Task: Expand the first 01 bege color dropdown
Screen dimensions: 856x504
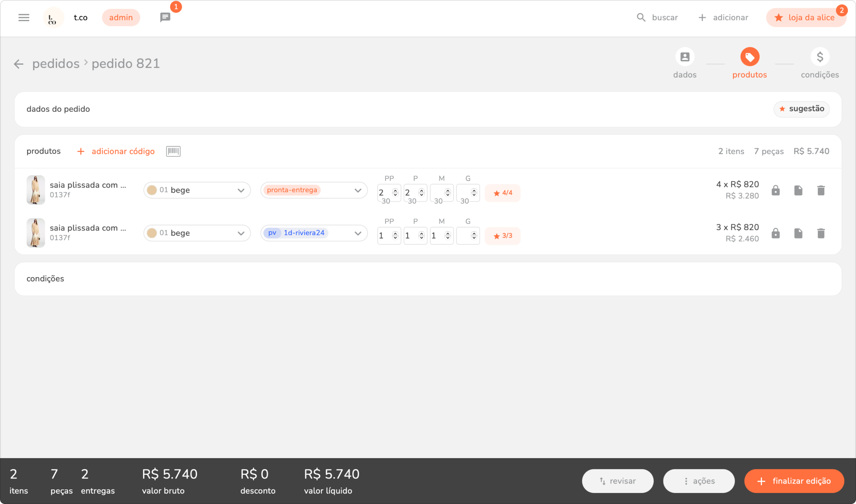Action: pyautogui.click(x=197, y=190)
